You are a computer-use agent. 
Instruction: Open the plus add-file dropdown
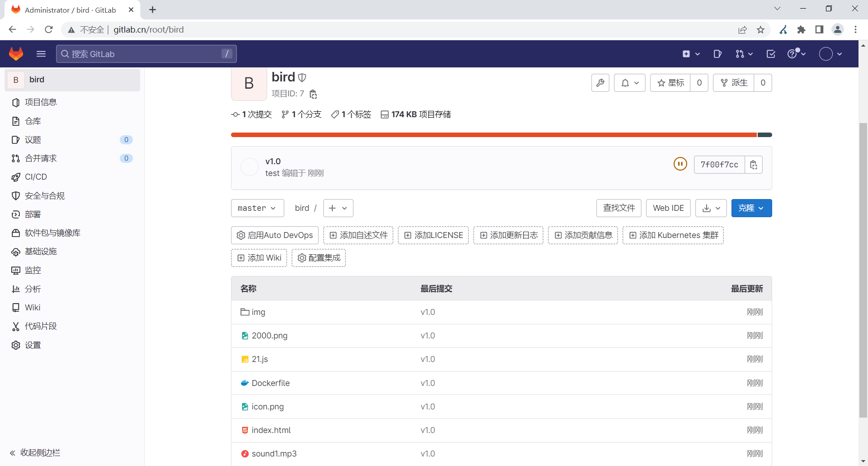(338, 208)
